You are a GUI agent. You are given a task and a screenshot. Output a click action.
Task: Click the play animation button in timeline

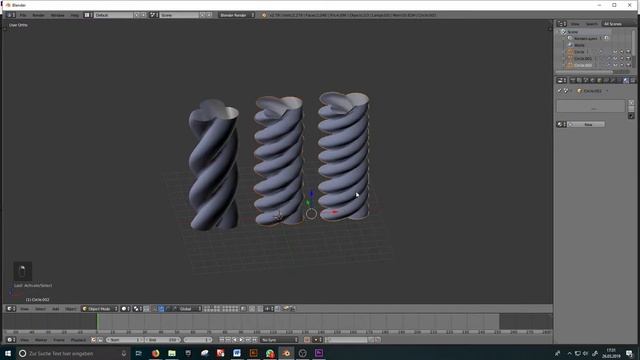coord(241,340)
